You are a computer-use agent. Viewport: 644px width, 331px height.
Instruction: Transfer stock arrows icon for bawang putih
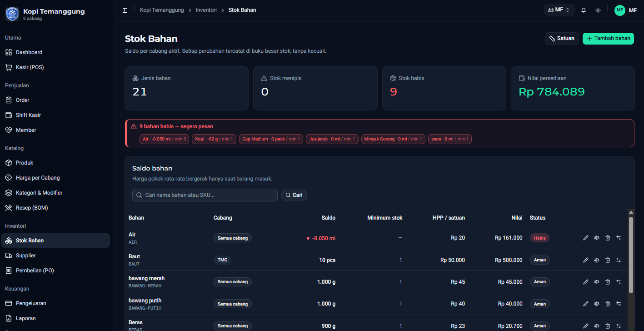pyautogui.click(x=619, y=304)
